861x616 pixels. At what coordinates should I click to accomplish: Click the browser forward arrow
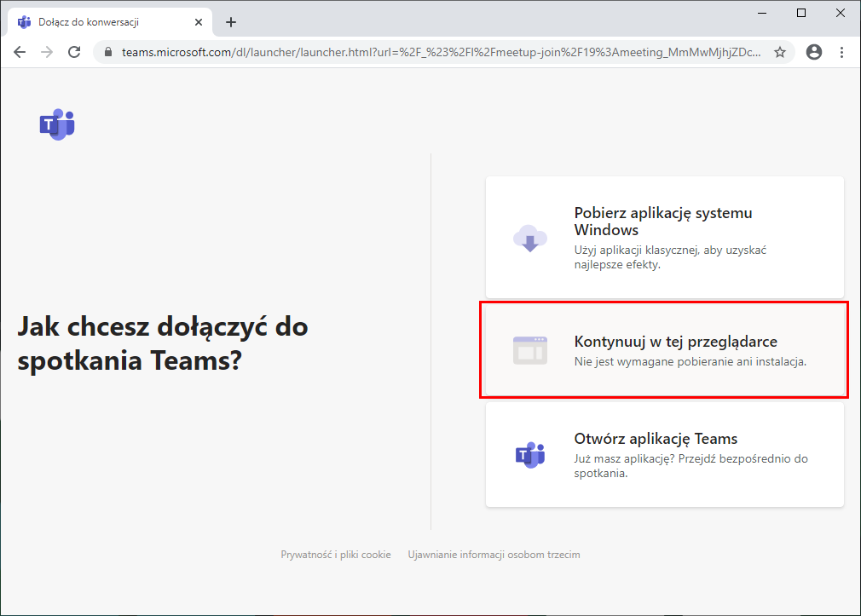coord(47,52)
